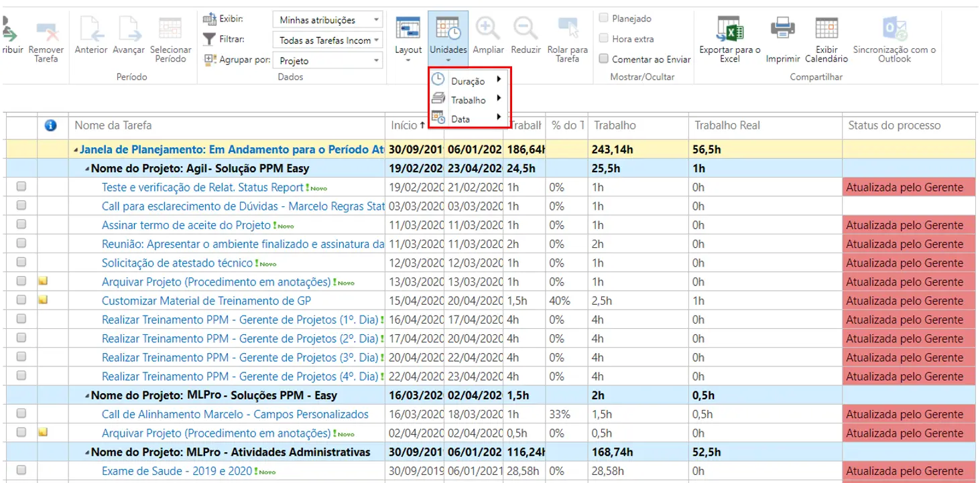Open Realizar Treinamento PPM (1º. Dia) link
The height and width of the screenshot is (483, 980).
240,320
